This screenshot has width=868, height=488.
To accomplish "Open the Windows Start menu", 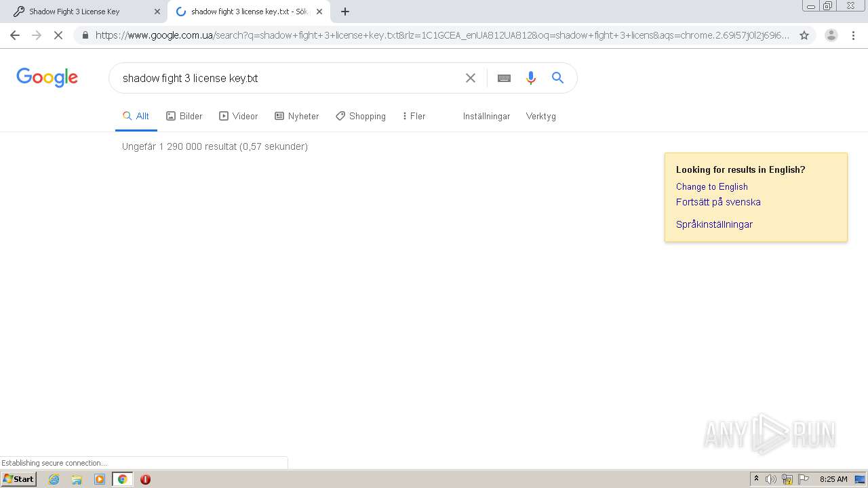I will click(19, 479).
